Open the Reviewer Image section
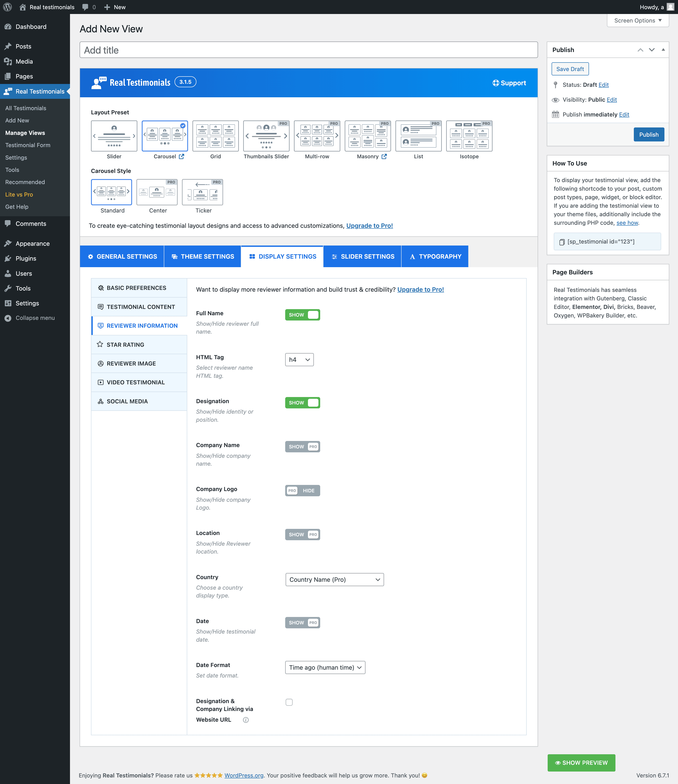 tap(139, 364)
